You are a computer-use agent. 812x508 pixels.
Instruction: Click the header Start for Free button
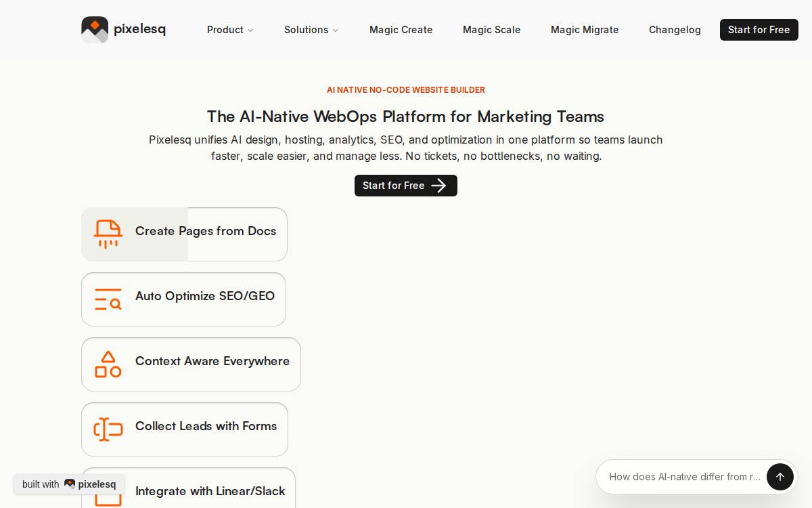click(x=759, y=30)
